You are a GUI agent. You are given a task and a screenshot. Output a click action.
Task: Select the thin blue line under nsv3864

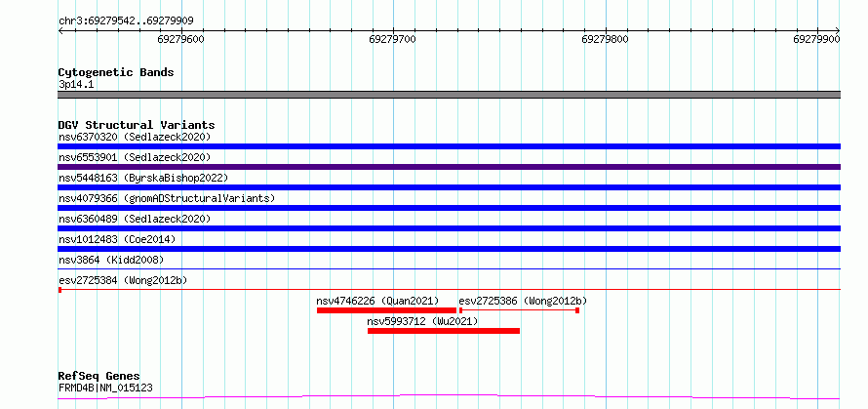tap(449, 268)
